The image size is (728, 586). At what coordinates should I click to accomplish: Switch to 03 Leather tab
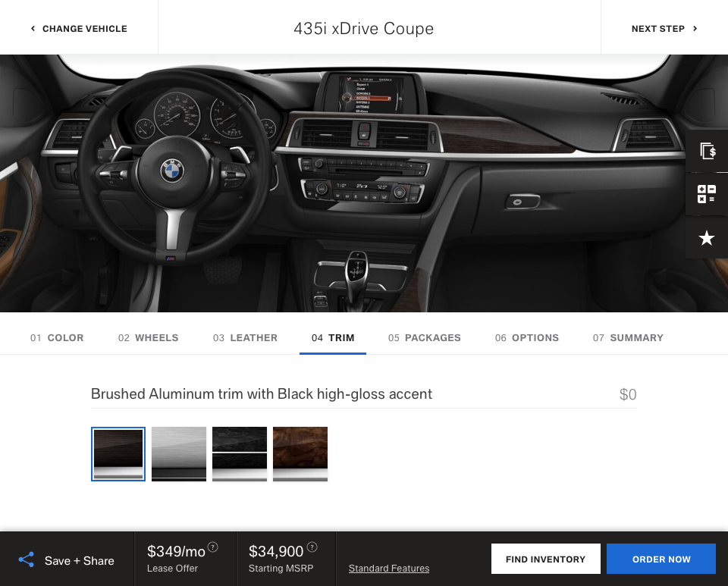pos(245,338)
